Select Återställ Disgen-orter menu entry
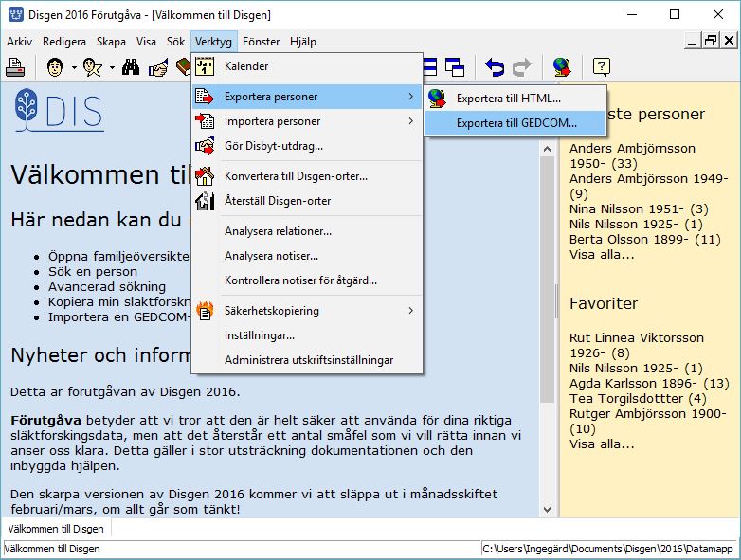This screenshot has height=560, width=741. click(307, 200)
